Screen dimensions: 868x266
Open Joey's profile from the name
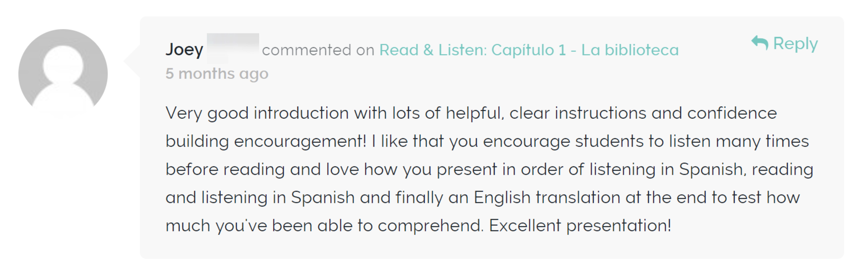pyautogui.click(x=184, y=50)
